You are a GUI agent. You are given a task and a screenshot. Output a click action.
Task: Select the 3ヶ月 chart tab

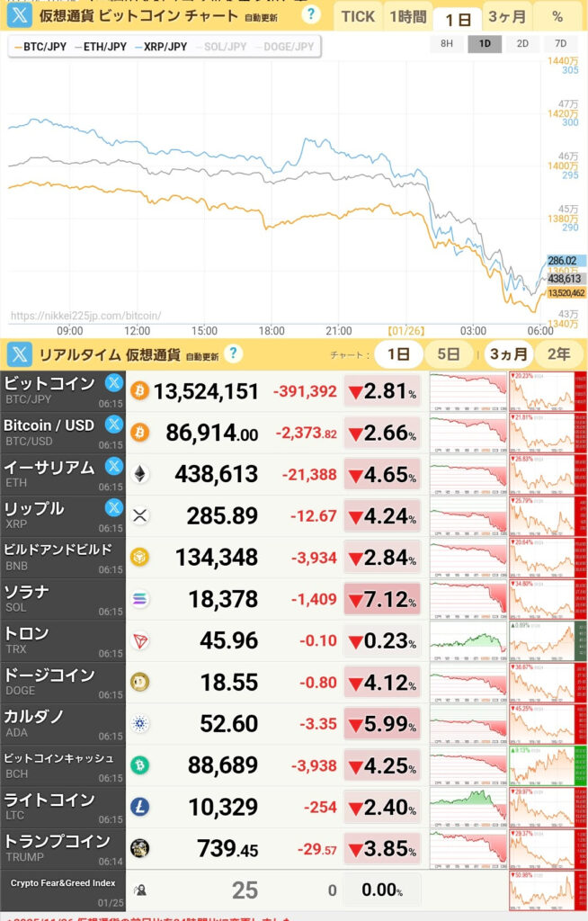pos(507,16)
